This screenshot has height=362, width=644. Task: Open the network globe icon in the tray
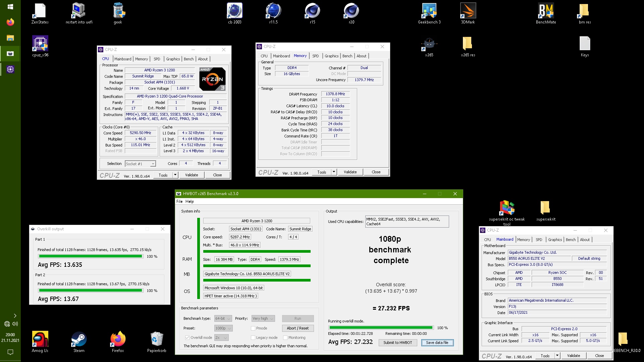pyautogui.click(x=7, y=324)
